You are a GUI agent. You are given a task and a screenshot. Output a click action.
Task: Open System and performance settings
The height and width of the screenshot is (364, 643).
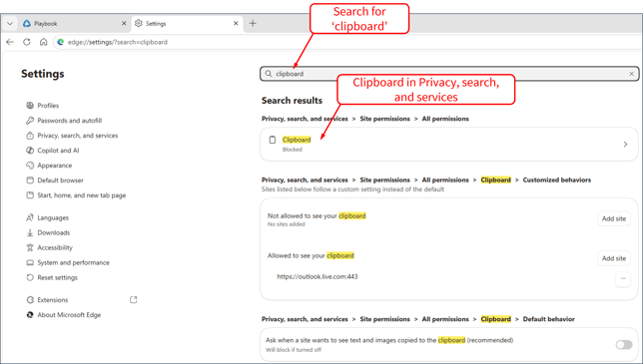tap(74, 262)
